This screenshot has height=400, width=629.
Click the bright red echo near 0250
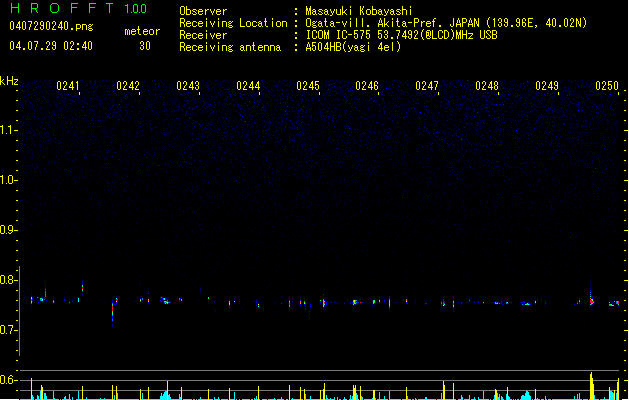click(x=592, y=301)
